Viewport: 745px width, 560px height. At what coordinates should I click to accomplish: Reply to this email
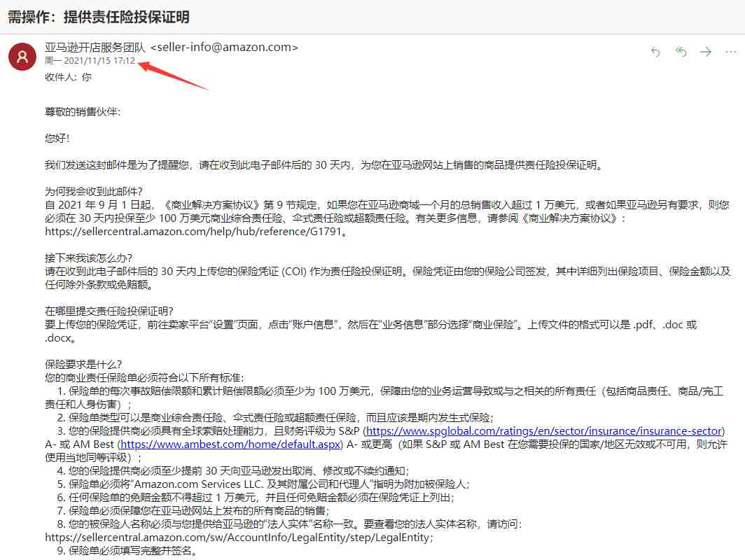tap(655, 52)
